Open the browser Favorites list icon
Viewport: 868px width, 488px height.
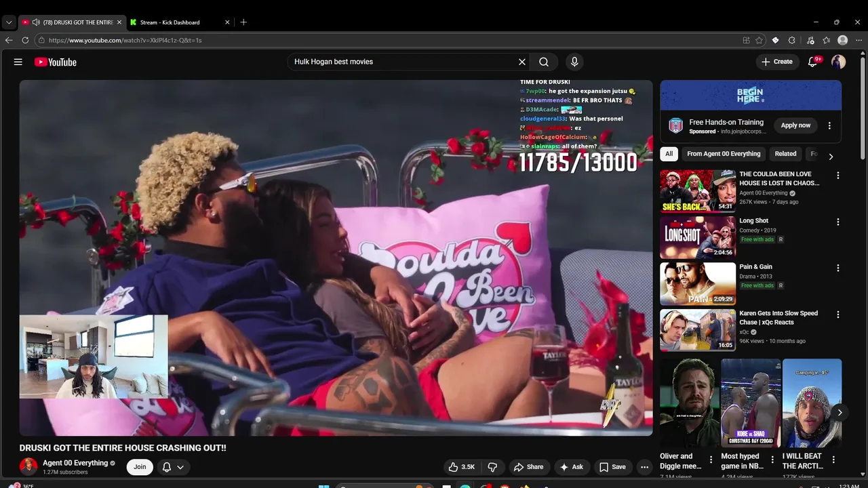pyautogui.click(x=827, y=40)
